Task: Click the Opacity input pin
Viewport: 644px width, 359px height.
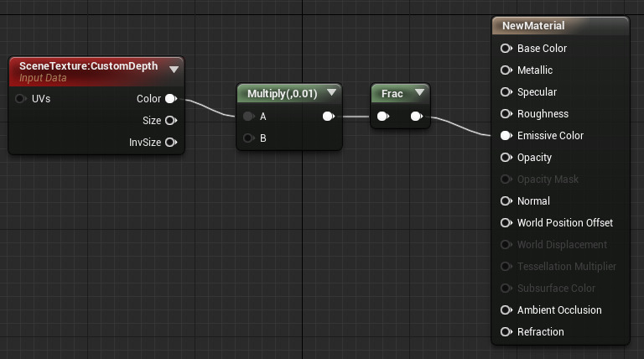Action: point(506,158)
